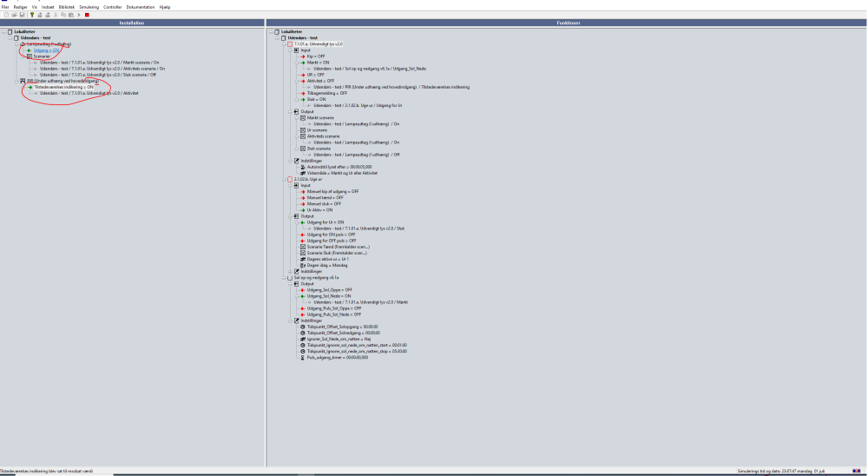This screenshot has width=868, height=476.
Task: Expand Indstillinger under 2.1.02.b. Uge ur
Action: 290,271
